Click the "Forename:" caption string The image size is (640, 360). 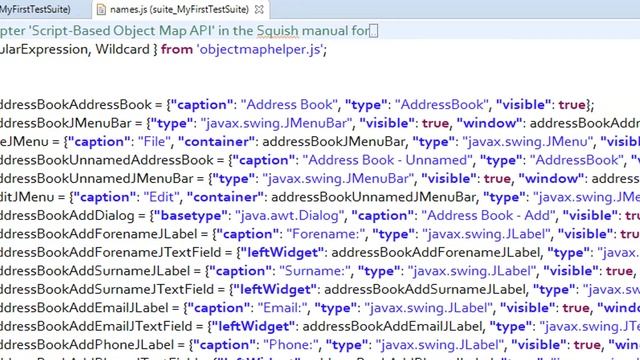pyautogui.click(x=327, y=234)
